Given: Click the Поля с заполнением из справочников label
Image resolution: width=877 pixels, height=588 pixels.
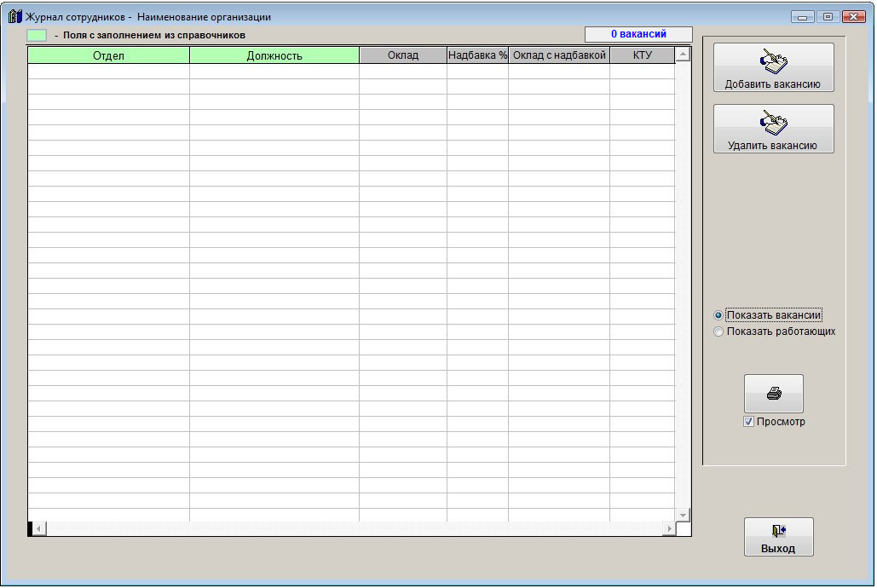Looking at the screenshot, I should tap(153, 35).
